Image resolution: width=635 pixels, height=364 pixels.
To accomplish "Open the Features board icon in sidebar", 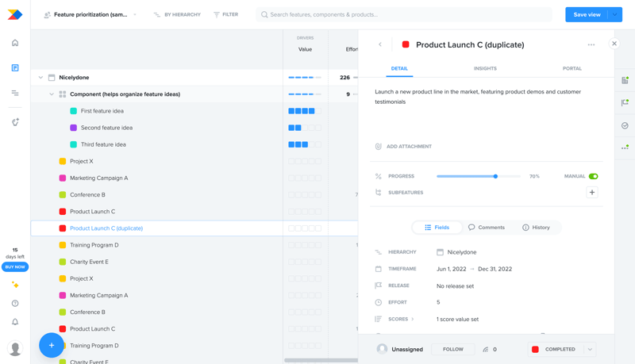I will click(x=15, y=68).
